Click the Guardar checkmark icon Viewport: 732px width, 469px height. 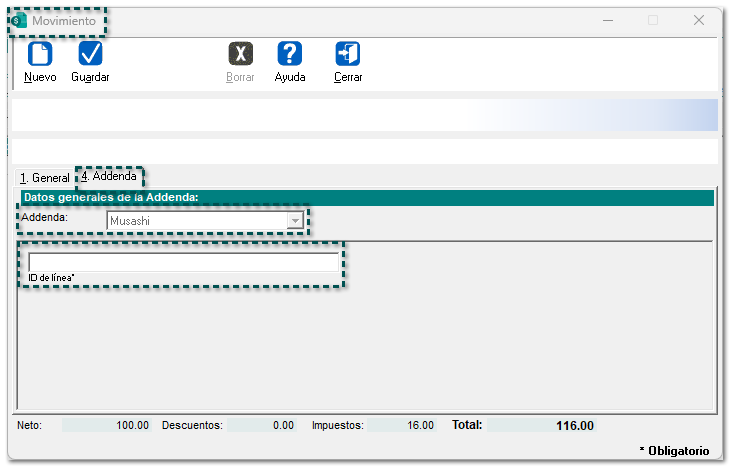[90, 54]
